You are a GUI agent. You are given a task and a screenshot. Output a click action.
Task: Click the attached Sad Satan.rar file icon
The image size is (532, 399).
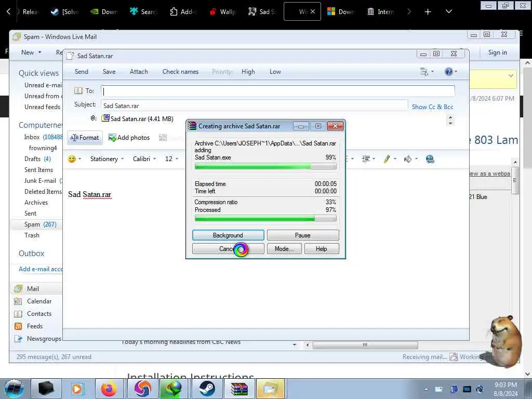pyautogui.click(x=105, y=118)
